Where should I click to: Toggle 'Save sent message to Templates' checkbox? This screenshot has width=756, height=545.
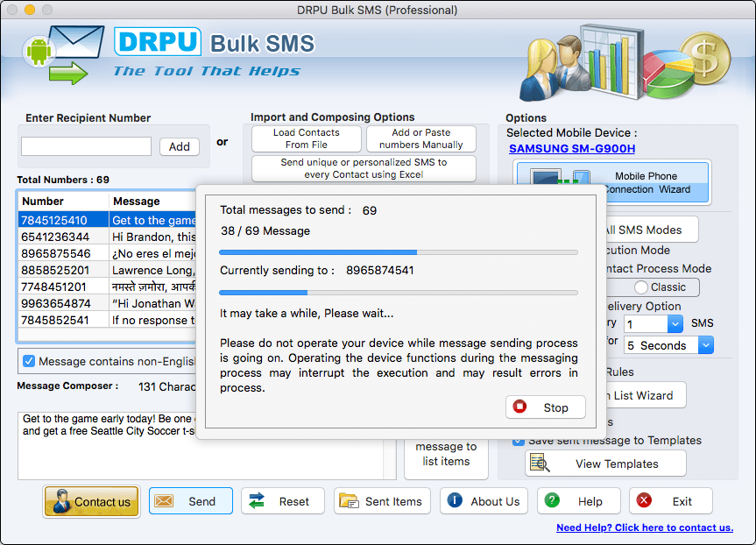pos(519,442)
